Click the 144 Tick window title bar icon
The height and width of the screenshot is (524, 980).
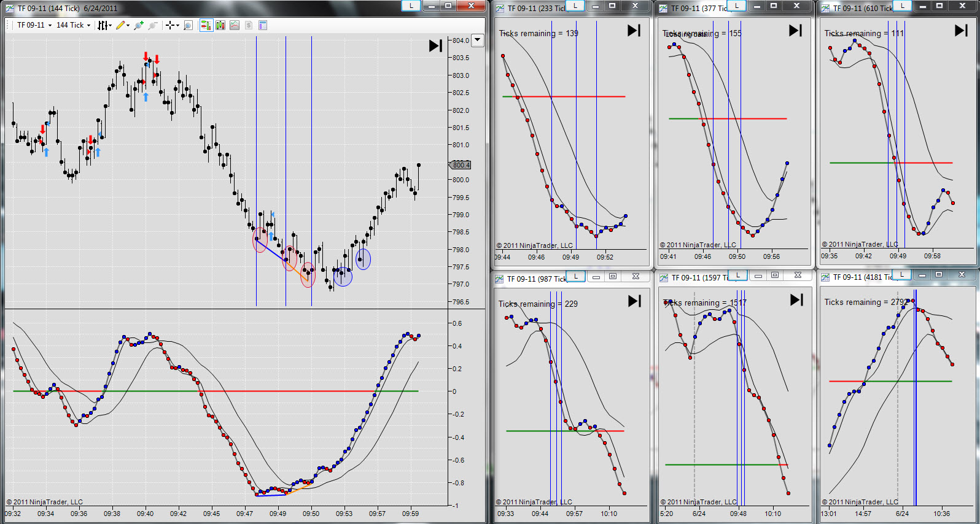[9, 9]
